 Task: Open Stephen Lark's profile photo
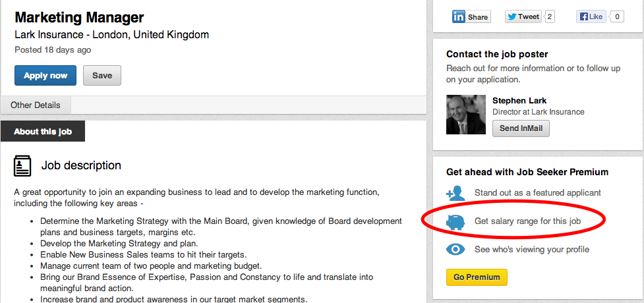click(x=466, y=115)
